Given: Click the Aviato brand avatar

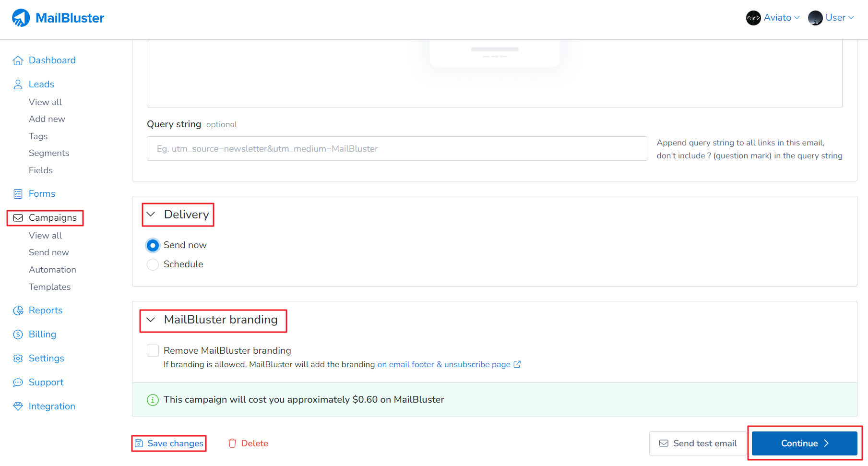Looking at the screenshot, I should coord(753,18).
